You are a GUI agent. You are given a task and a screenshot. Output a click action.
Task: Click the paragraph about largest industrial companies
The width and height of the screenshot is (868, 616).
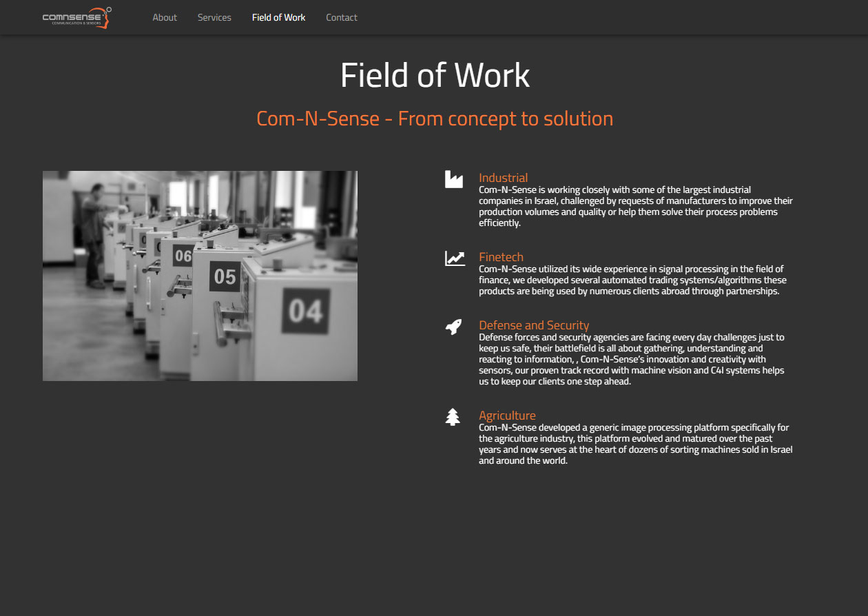point(636,206)
